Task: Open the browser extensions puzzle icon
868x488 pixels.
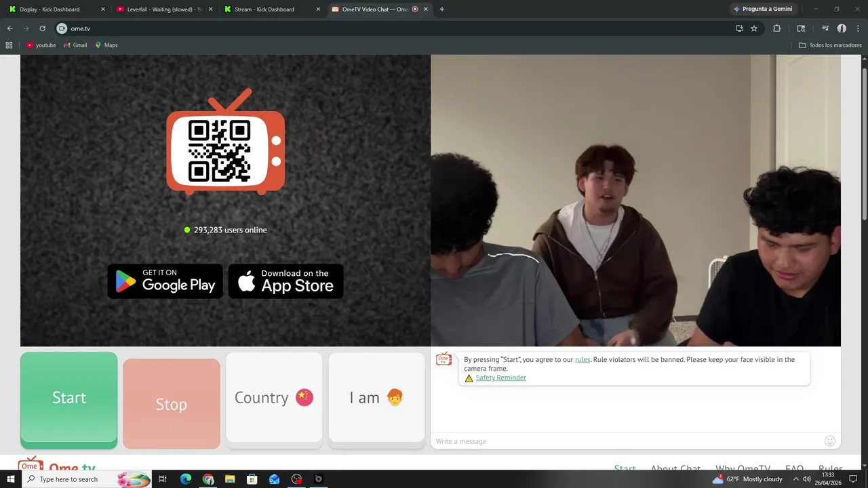Action: pos(777,28)
